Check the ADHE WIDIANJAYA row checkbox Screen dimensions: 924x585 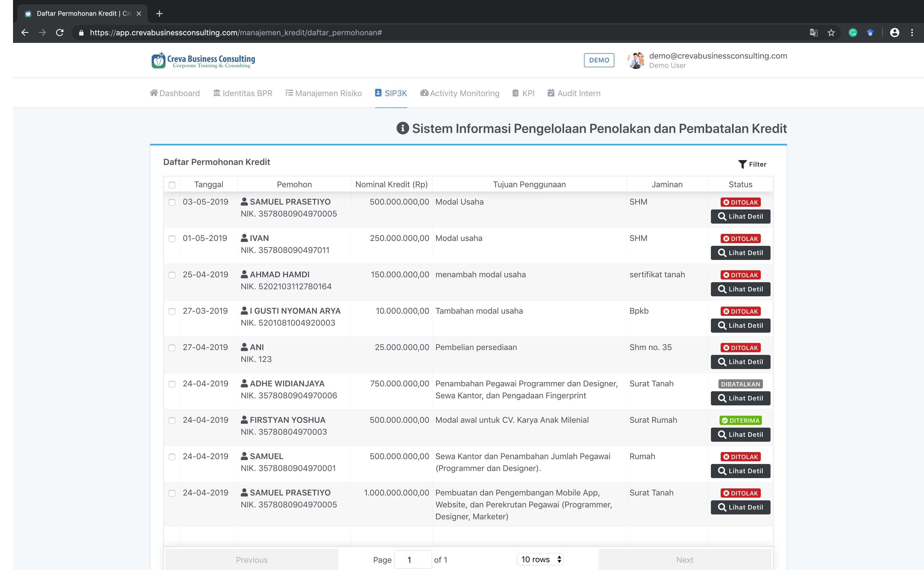pos(172,384)
